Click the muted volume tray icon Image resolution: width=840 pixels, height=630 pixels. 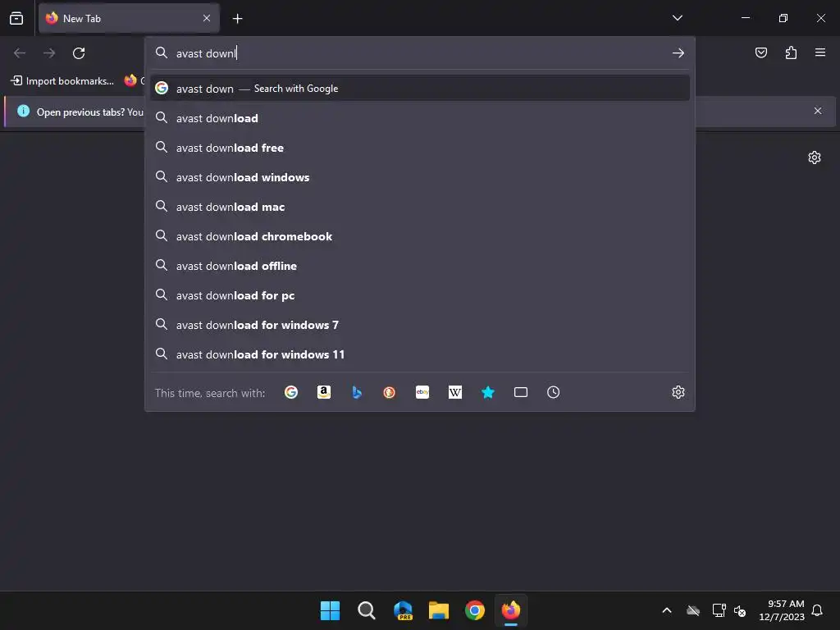click(x=740, y=610)
